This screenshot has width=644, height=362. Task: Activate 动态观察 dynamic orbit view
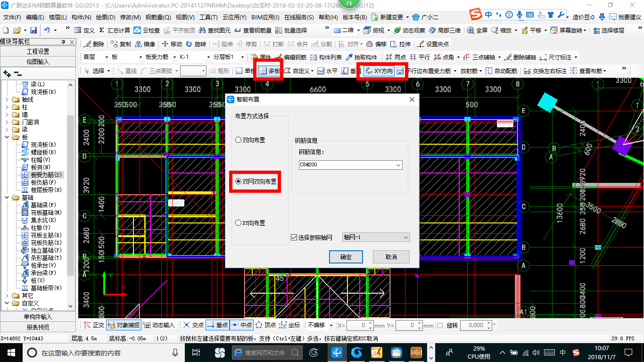tap(408, 30)
